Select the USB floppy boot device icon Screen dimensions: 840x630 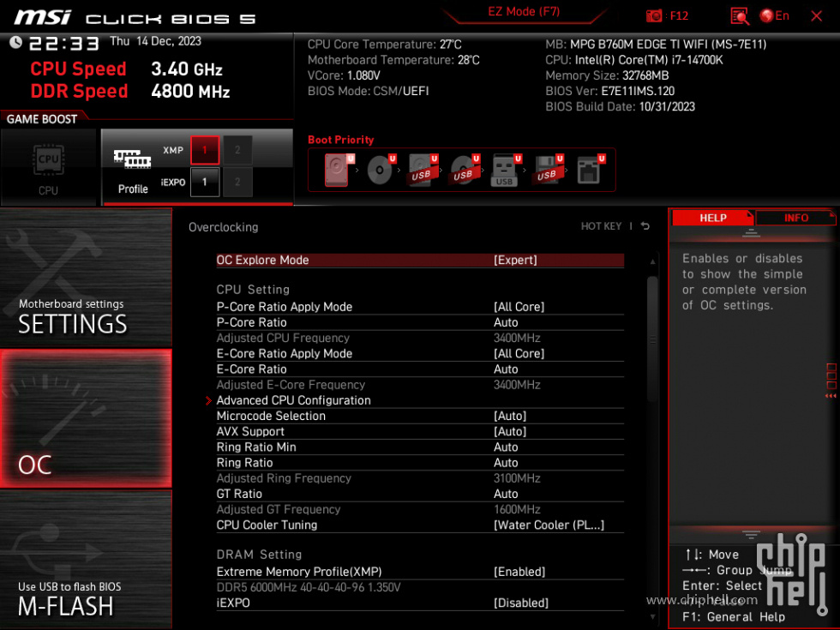tap(548, 170)
